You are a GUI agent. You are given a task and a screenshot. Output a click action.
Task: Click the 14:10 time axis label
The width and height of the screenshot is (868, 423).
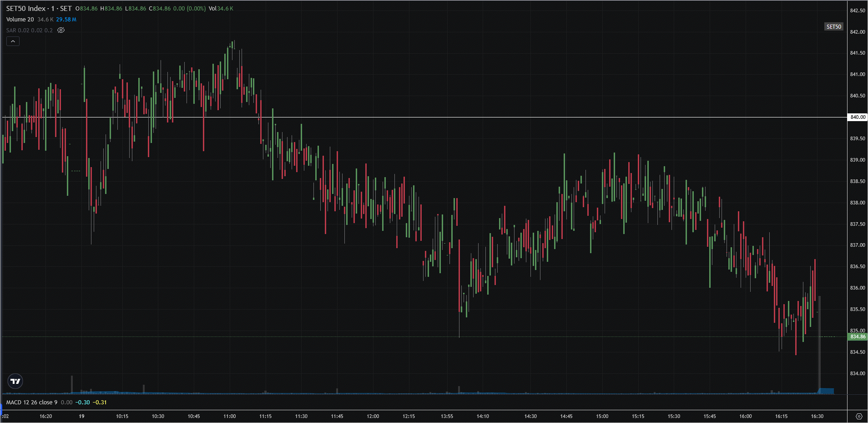[483, 416]
